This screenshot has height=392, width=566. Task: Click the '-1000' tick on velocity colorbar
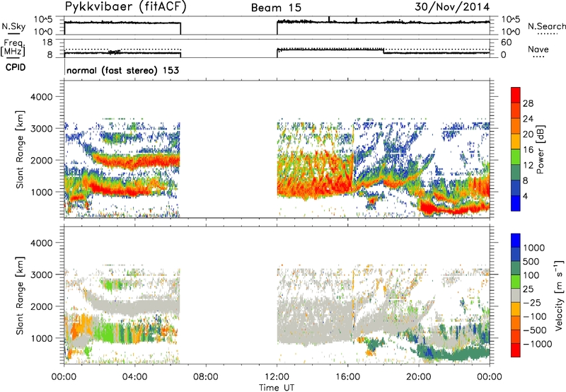pyautogui.click(x=537, y=344)
